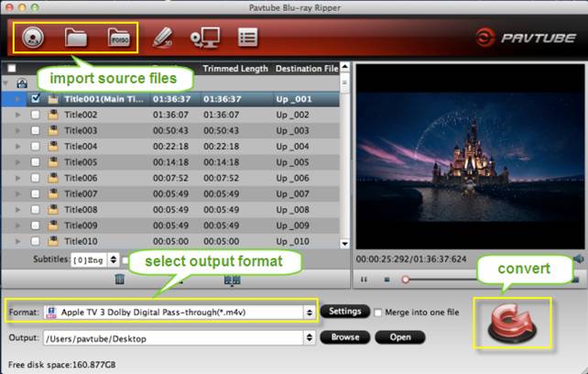Expand the Title005 row triangle

17,162
